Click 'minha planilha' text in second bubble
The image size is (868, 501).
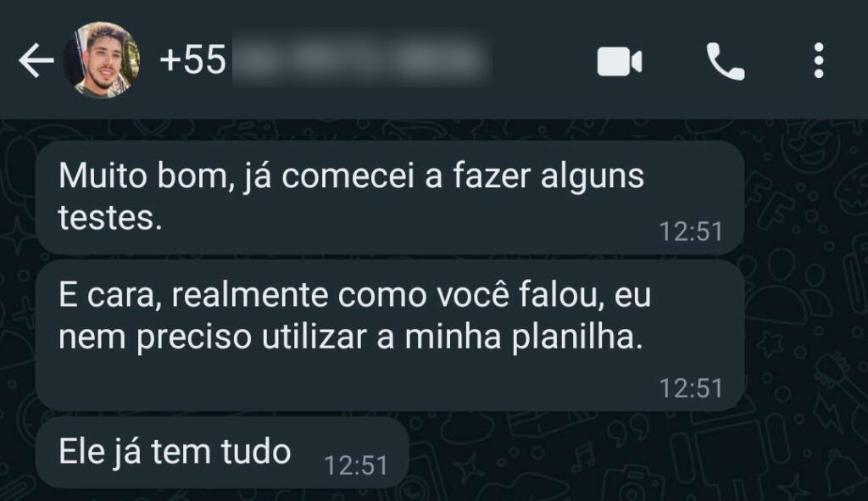(524, 337)
